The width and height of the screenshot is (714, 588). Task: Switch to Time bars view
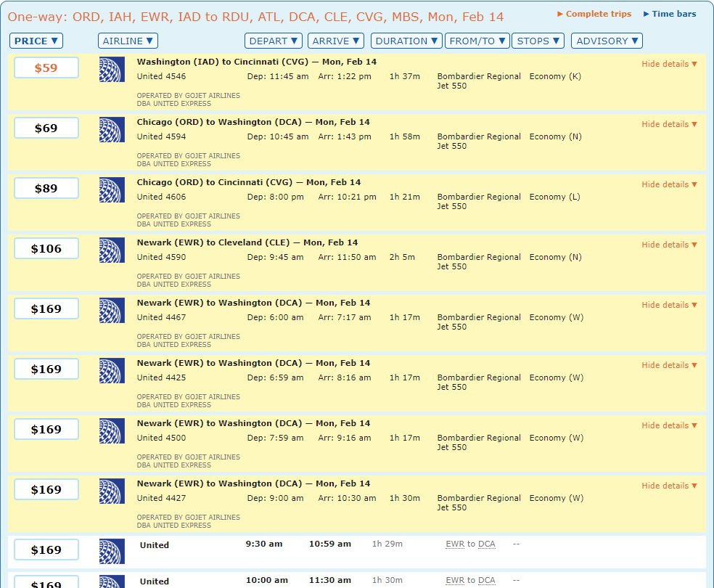click(669, 14)
